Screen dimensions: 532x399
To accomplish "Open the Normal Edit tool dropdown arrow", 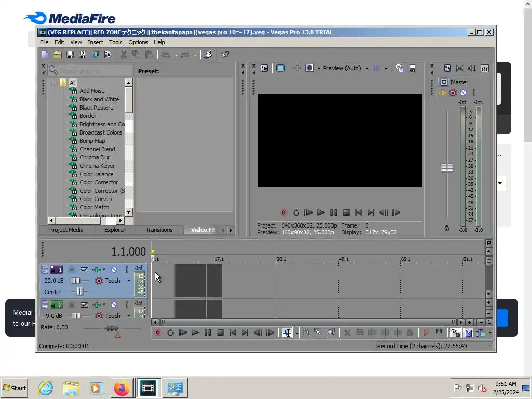I will click(297, 333).
